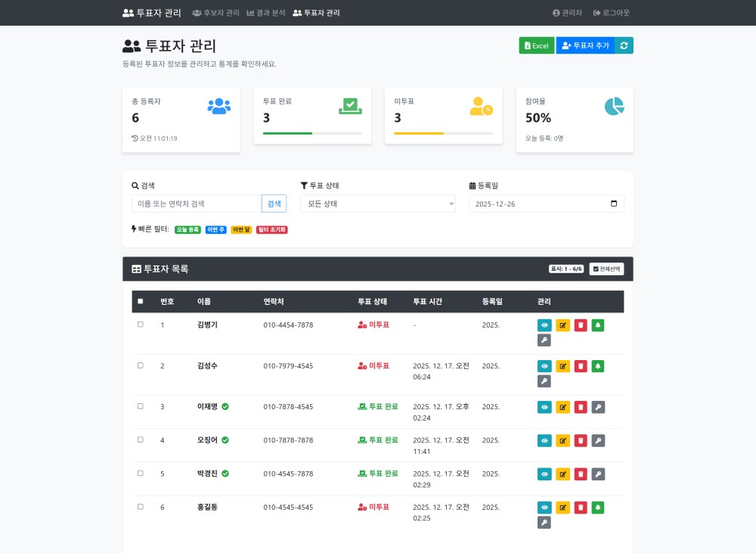Edit voter 박경진
The height and width of the screenshot is (553, 756).
point(562,474)
